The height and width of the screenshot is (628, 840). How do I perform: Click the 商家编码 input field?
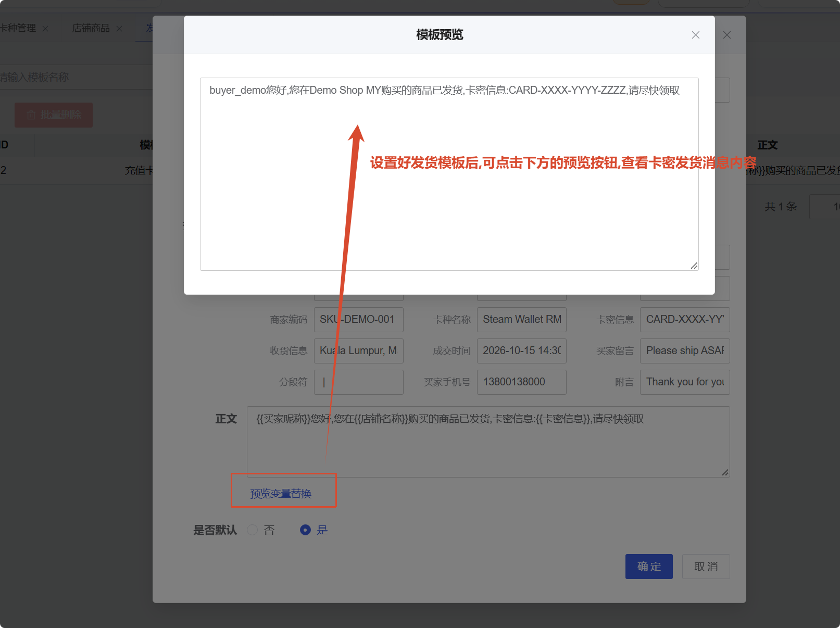[x=358, y=320]
